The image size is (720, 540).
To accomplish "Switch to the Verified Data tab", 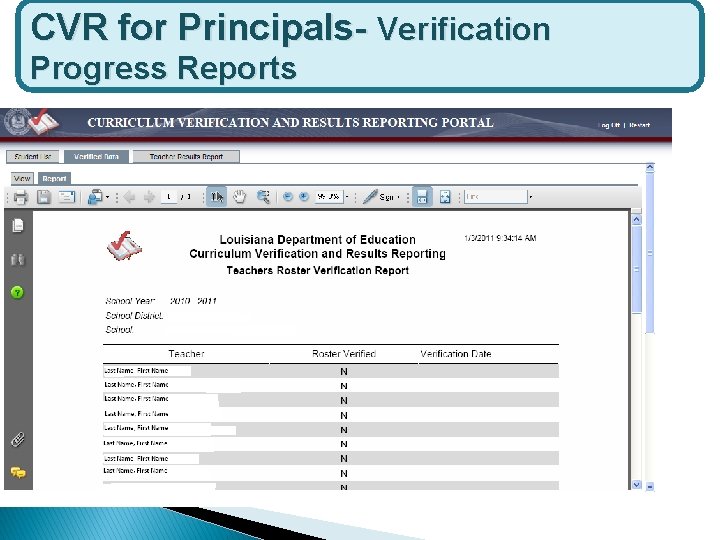I will pyautogui.click(x=96, y=157).
